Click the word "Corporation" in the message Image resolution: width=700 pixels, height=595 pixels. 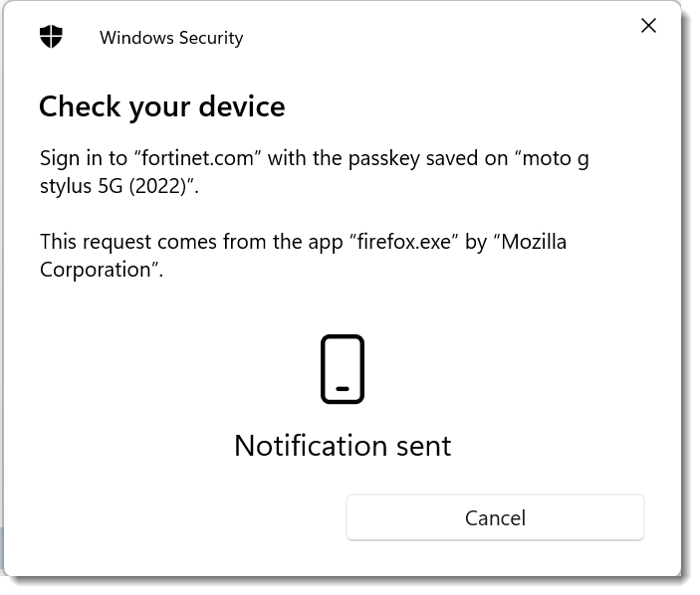click(x=99, y=270)
